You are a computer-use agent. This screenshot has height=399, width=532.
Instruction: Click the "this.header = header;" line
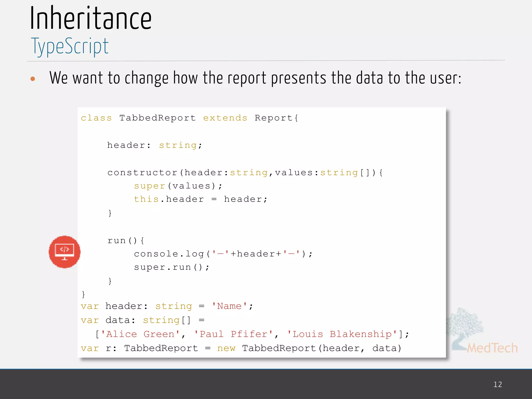[x=201, y=199]
